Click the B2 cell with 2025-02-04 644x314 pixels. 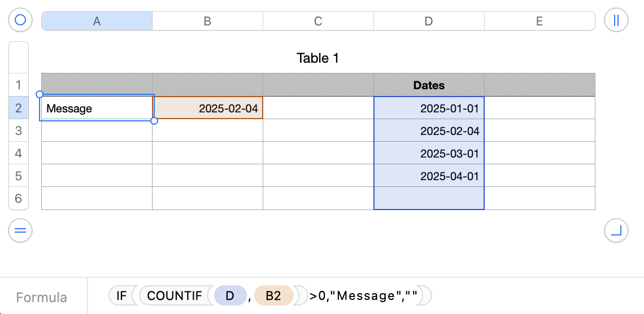click(207, 108)
